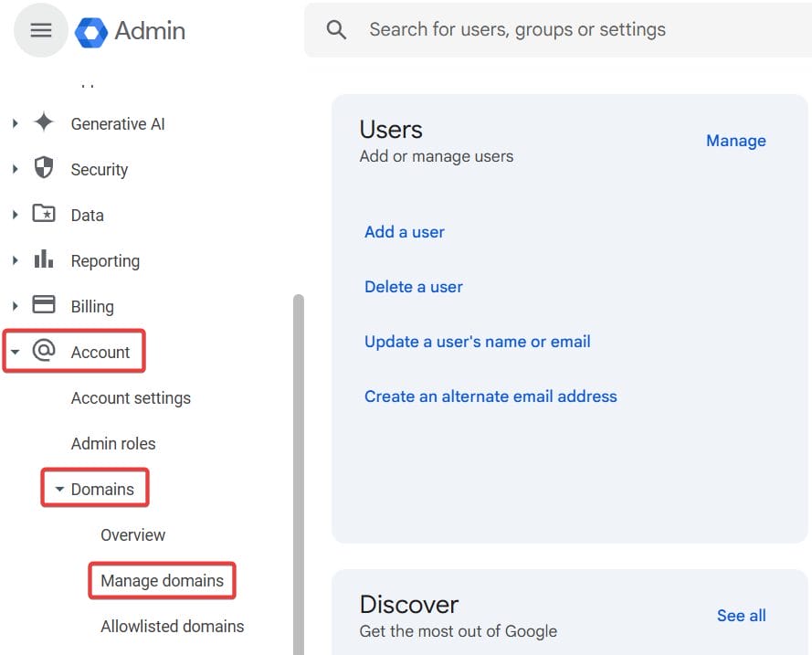Select the Billing card icon
This screenshot has width=812, height=655.
tap(44, 306)
